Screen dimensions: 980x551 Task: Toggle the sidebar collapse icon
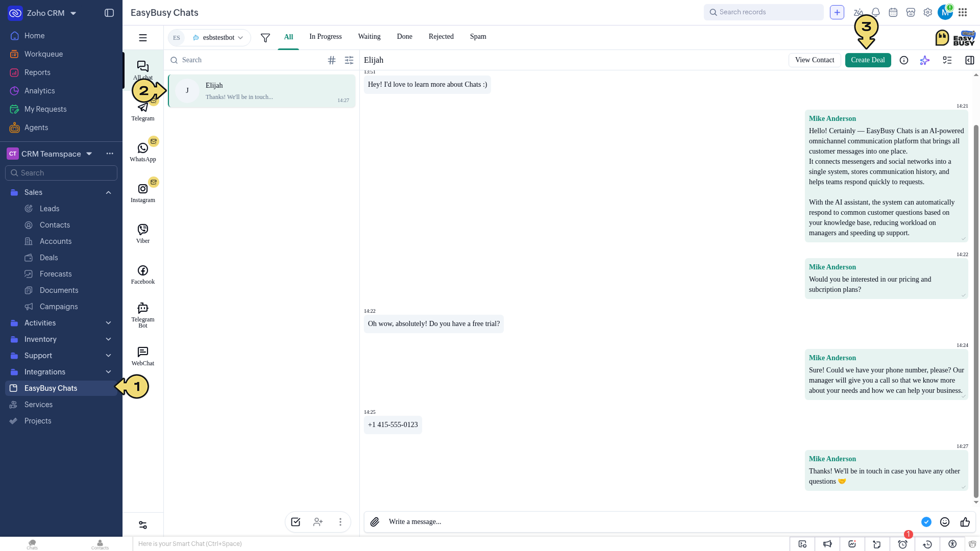point(109,13)
